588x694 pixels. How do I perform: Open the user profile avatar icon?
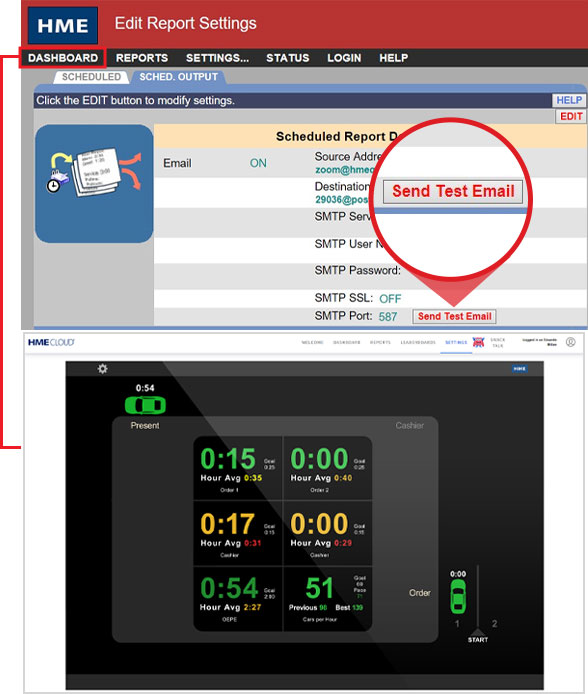point(571,342)
